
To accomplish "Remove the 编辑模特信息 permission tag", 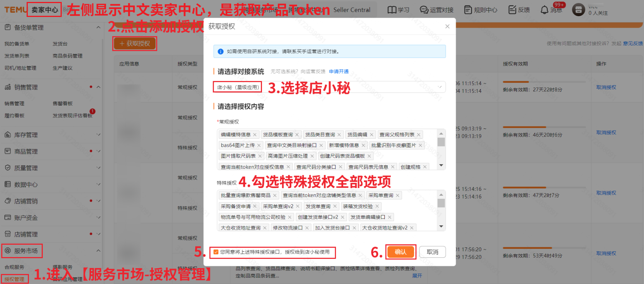I will pos(255,134).
